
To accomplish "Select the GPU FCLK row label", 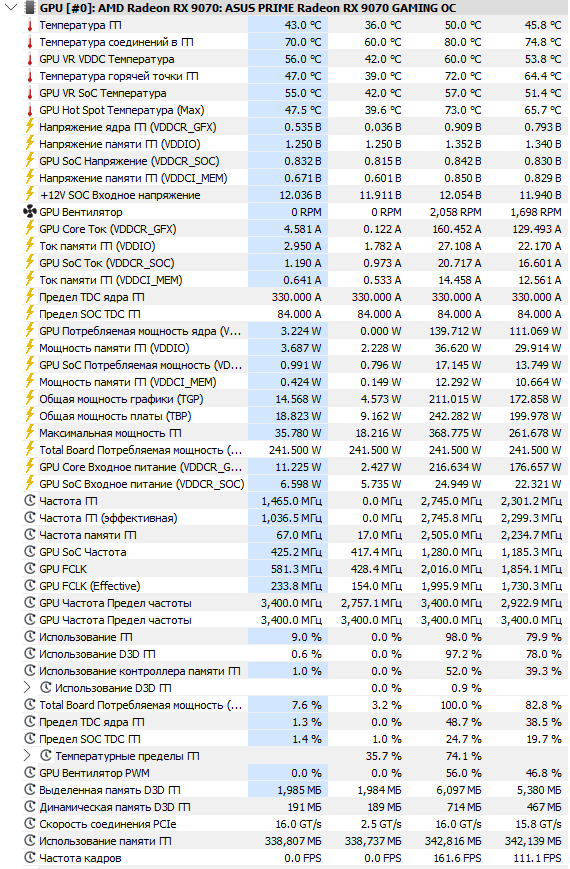I will (x=63, y=569).
